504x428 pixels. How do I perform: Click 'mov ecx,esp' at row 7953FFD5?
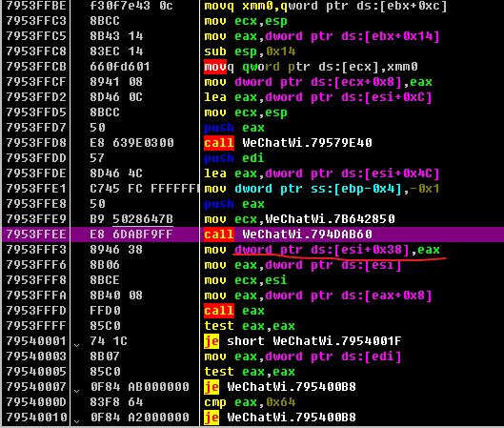(246, 112)
